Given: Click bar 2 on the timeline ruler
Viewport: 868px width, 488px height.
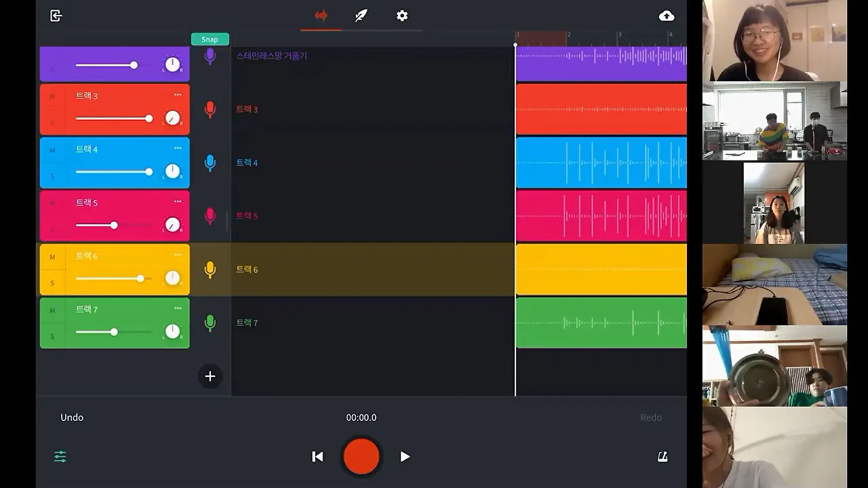Looking at the screenshot, I should (x=569, y=35).
